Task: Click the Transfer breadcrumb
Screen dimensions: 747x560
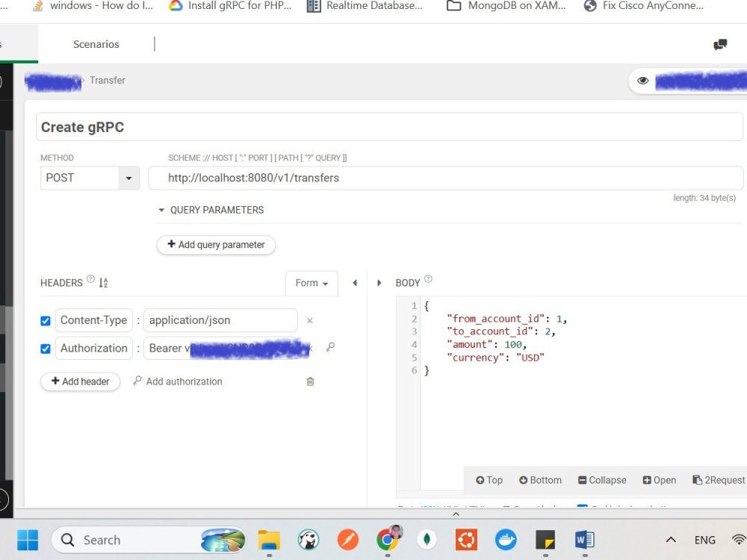Action: (x=107, y=81)
